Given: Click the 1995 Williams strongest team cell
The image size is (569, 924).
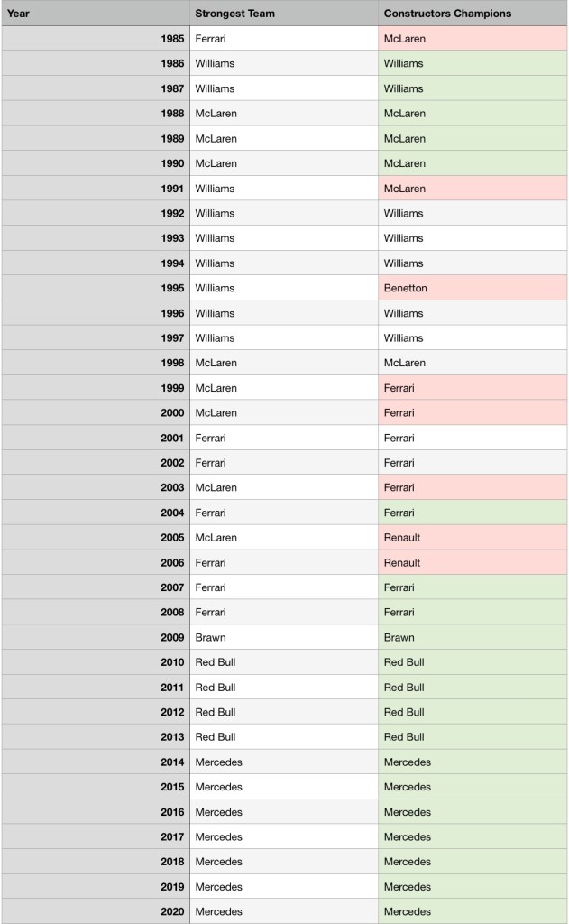Looking at the screenshot, I should pyautogui.click(x=283, y=288).
